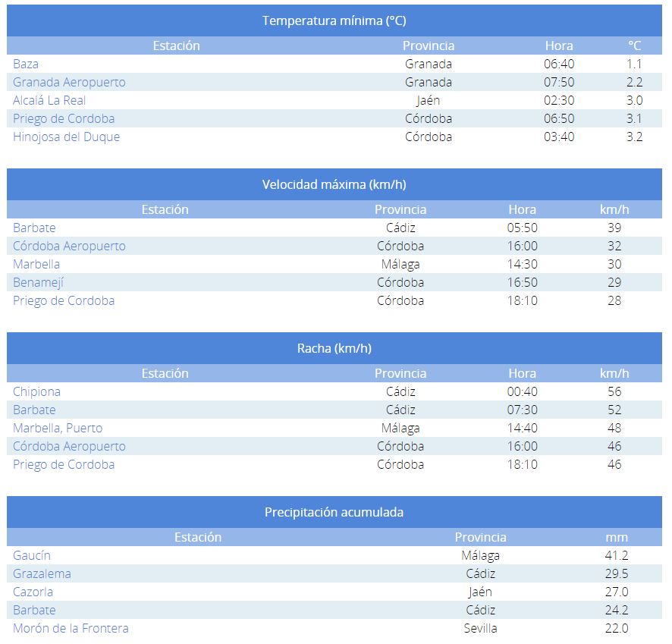The image size is (672, 644).
Task: Click the Morón de la Frontera link
Action: click(x=71, y=629)
